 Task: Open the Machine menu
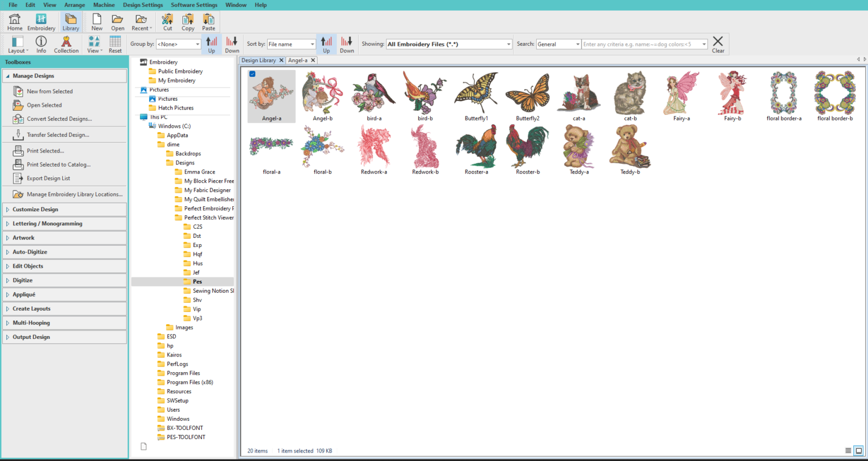point(104,5)
